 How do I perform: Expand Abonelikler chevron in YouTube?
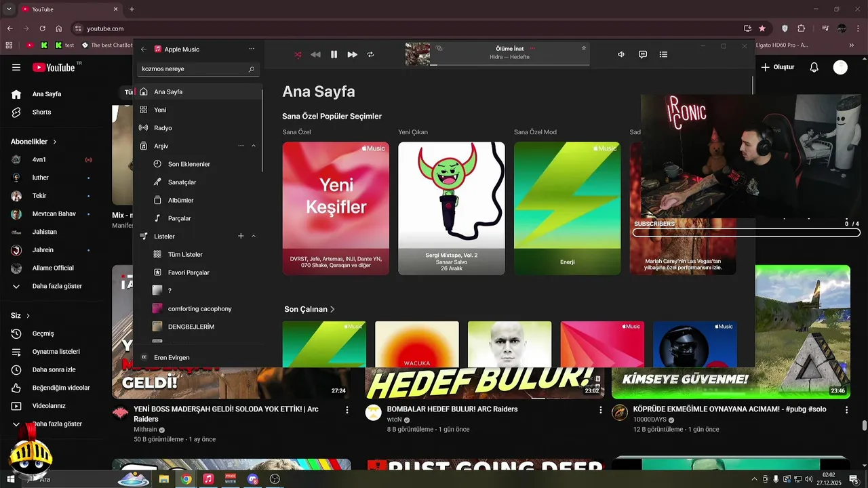coord(55,142)
